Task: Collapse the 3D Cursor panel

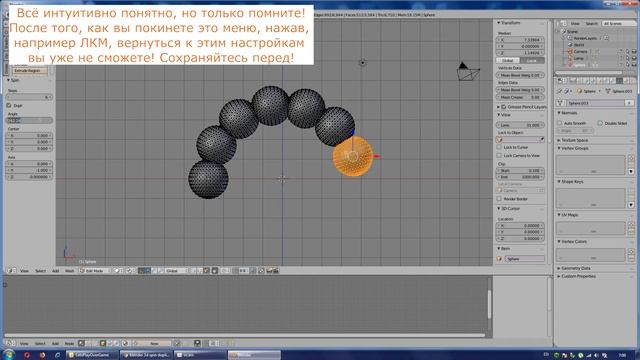Action: (x=498, y=209)
